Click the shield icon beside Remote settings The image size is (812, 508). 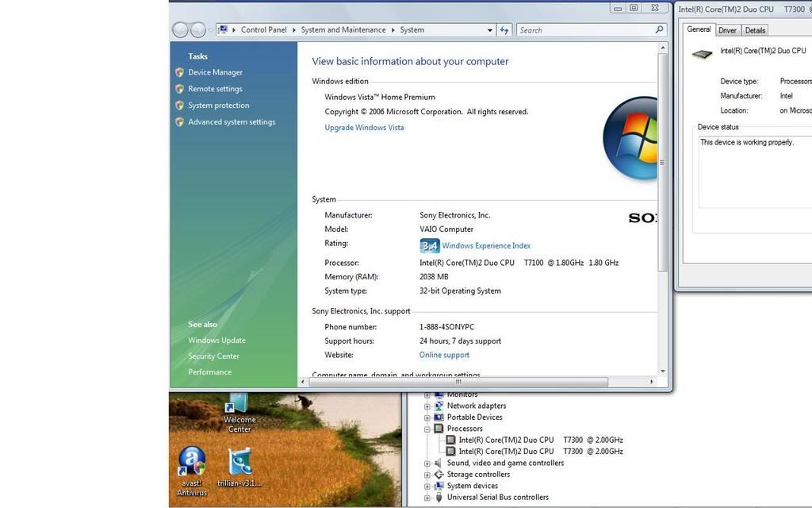pyautogui.click(x=180, y=89)
